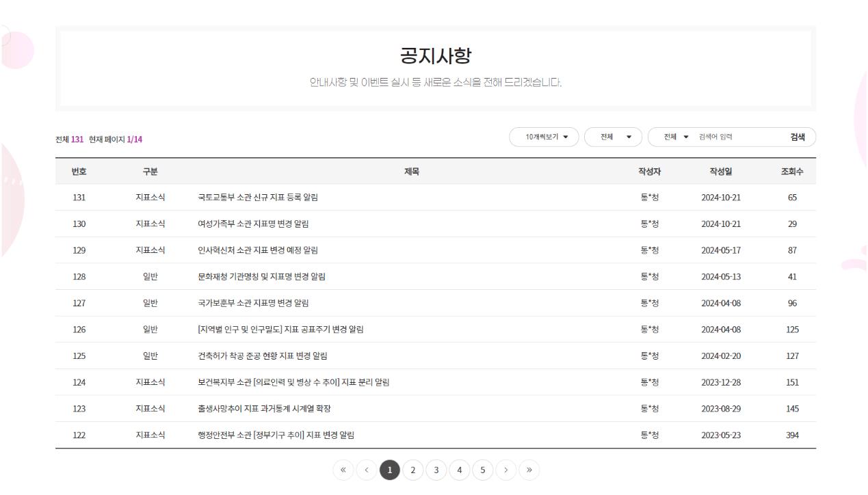Open notice 여성가족부 소관 지표명 변경 알림
This screenshot has width=868, height=495.
click(x=253, y=224)
